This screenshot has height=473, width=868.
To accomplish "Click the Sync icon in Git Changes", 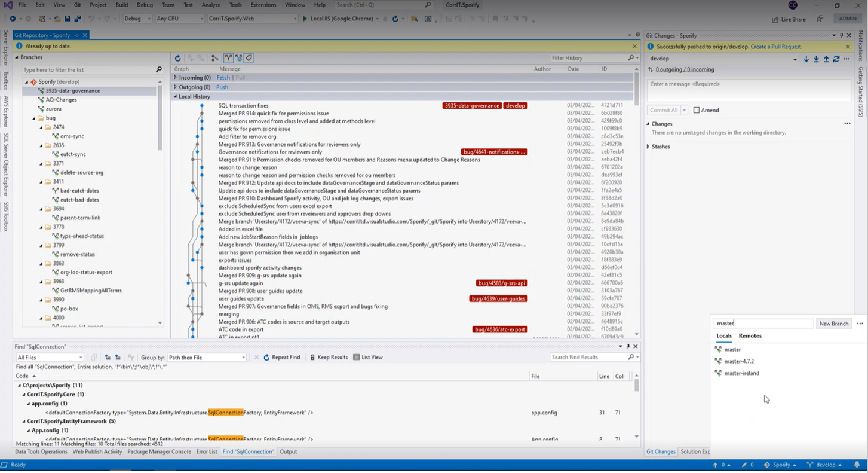I will [x=836, y=59].
